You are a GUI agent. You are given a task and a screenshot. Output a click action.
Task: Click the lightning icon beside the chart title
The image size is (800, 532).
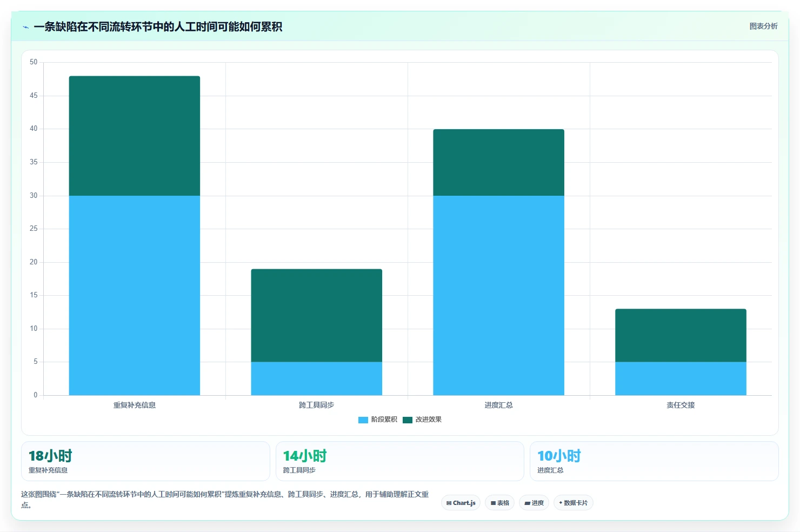(x=25, y=27)
